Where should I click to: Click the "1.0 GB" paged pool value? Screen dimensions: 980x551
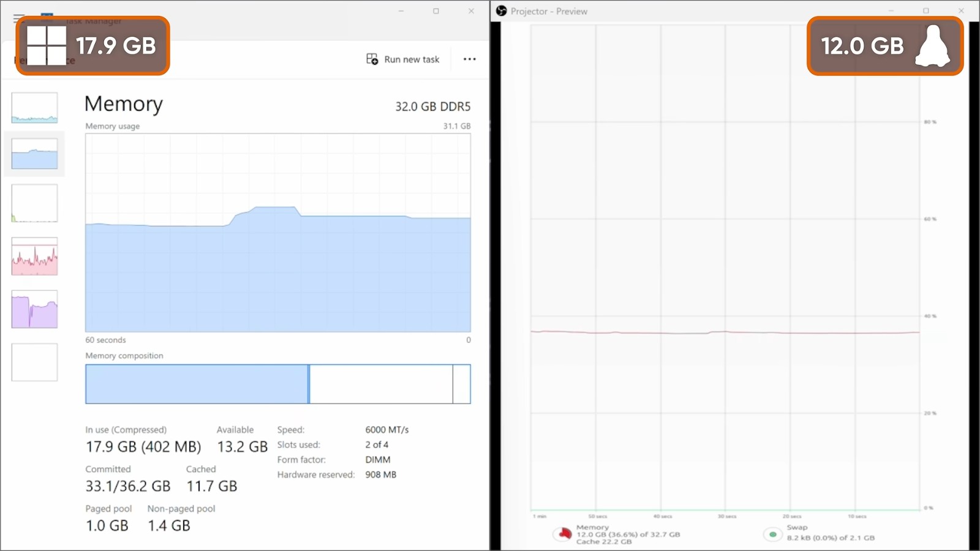click(x=107, y=526)
